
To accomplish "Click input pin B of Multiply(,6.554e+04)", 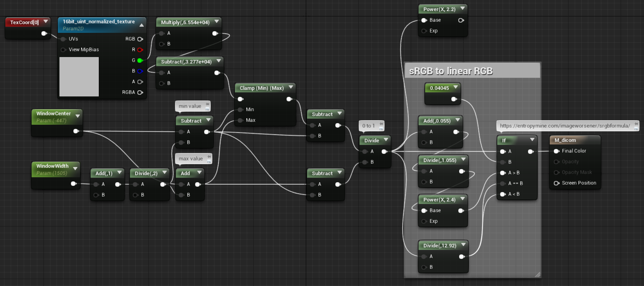I will pos(162,44).
